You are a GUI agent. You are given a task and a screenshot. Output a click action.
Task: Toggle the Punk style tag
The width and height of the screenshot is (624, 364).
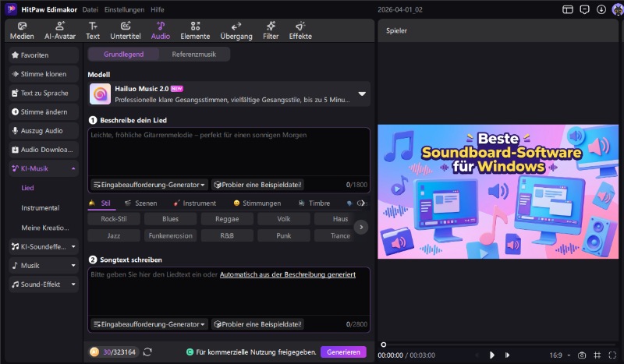tap(284, 235)
